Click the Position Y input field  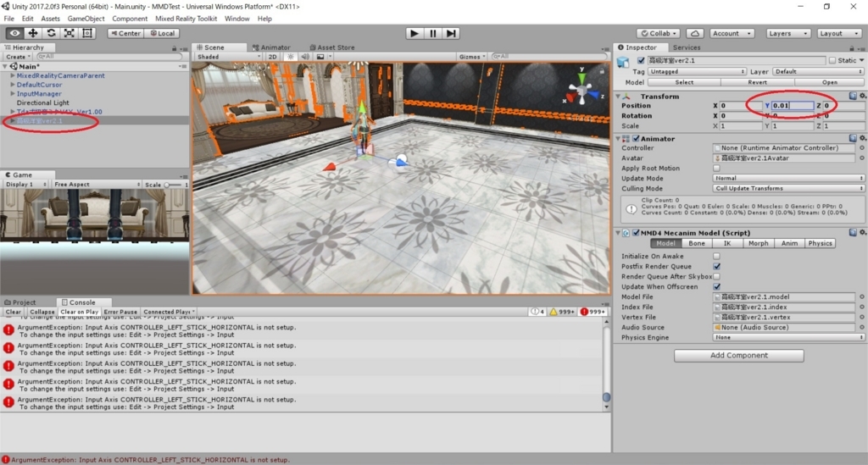793,106
